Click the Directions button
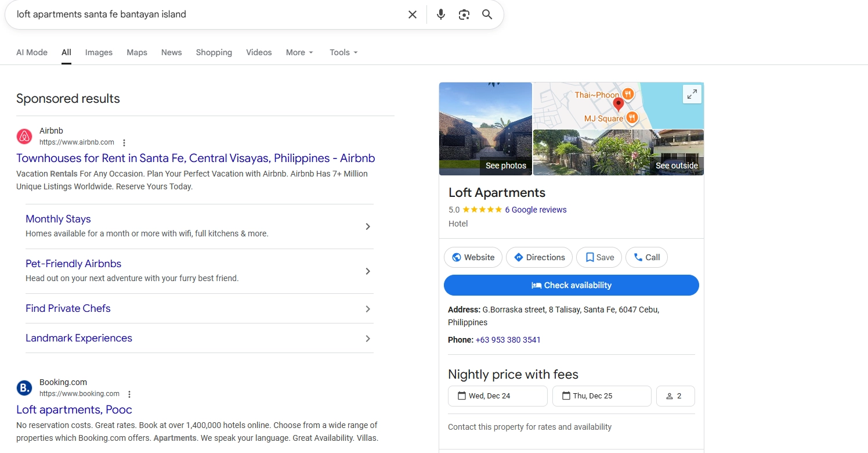The height and width of the screenshot is (453, 868). pyautogui.click(x=539, y=257)
